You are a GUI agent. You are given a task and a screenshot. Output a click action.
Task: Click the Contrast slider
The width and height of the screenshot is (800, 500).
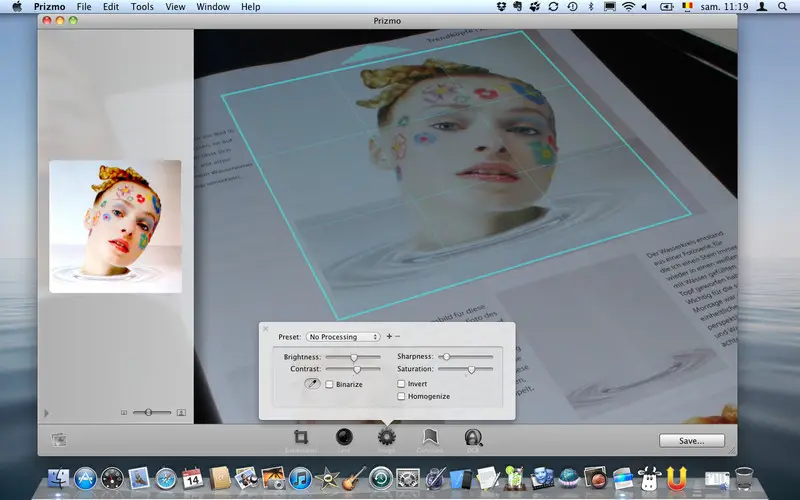tap(353, 369)
